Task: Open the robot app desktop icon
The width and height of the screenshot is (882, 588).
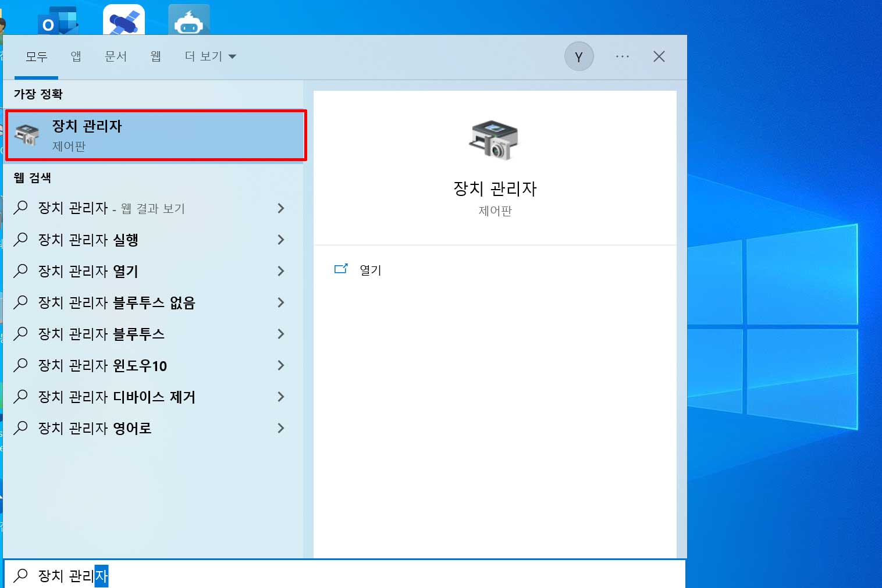Action: point(189,20)
